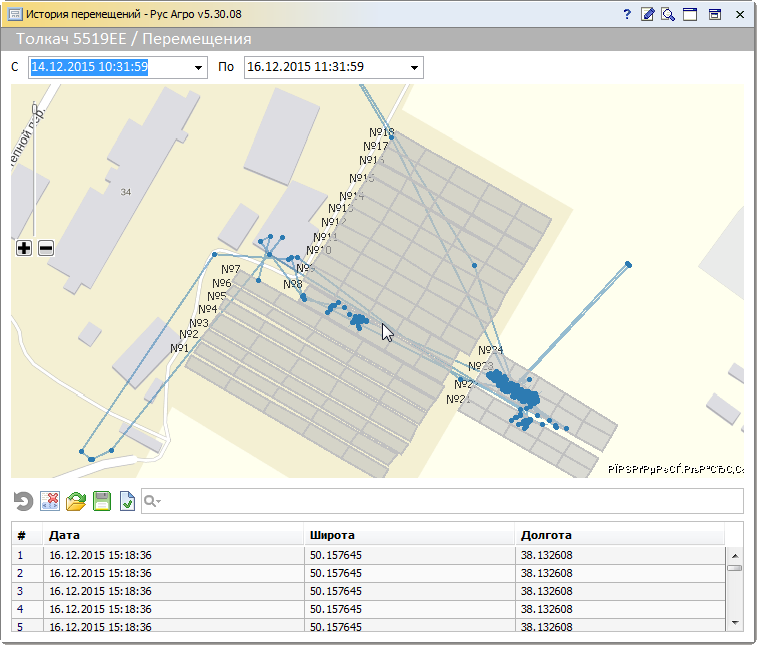The image size is (757, 645).
Task: Click the table scrollbar thumb
Action: point(735,568)
